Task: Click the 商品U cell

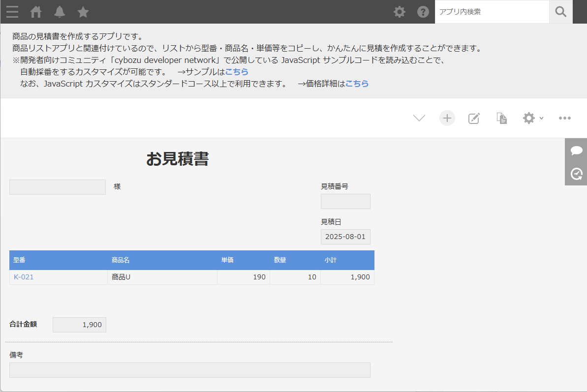Action: click(162, 277)
